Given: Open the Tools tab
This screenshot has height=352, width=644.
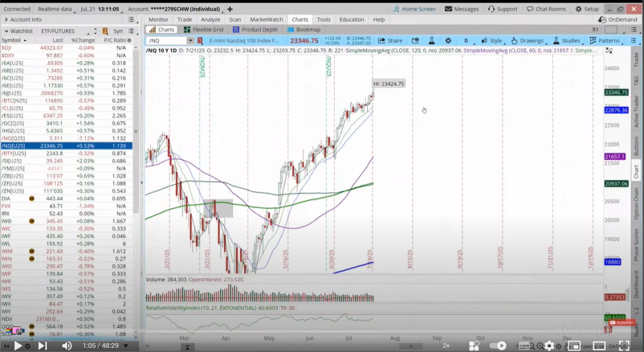Looking at the screenshot, I should (x=323, y=19).
